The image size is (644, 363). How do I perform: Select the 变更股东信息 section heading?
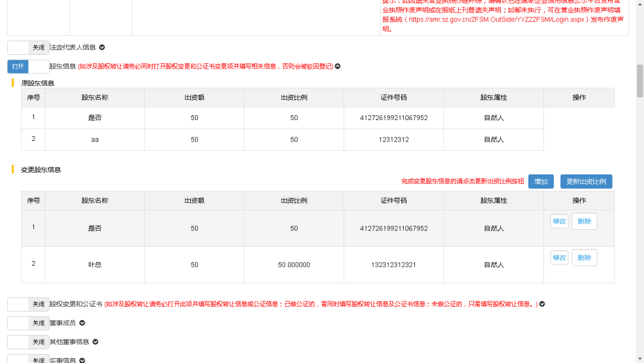41,170
